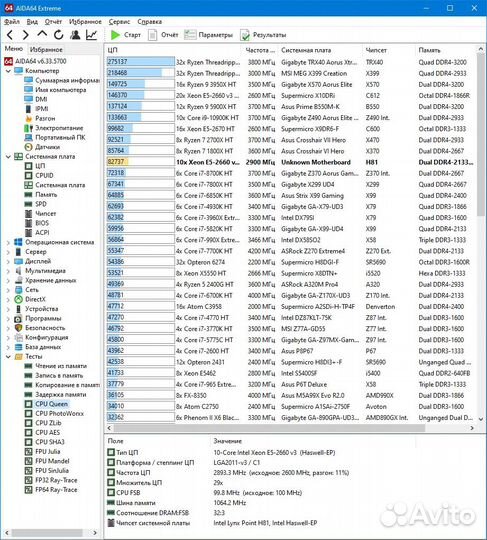Select CPU PhotoWorxx benchmark

click(x=54, y=414)
